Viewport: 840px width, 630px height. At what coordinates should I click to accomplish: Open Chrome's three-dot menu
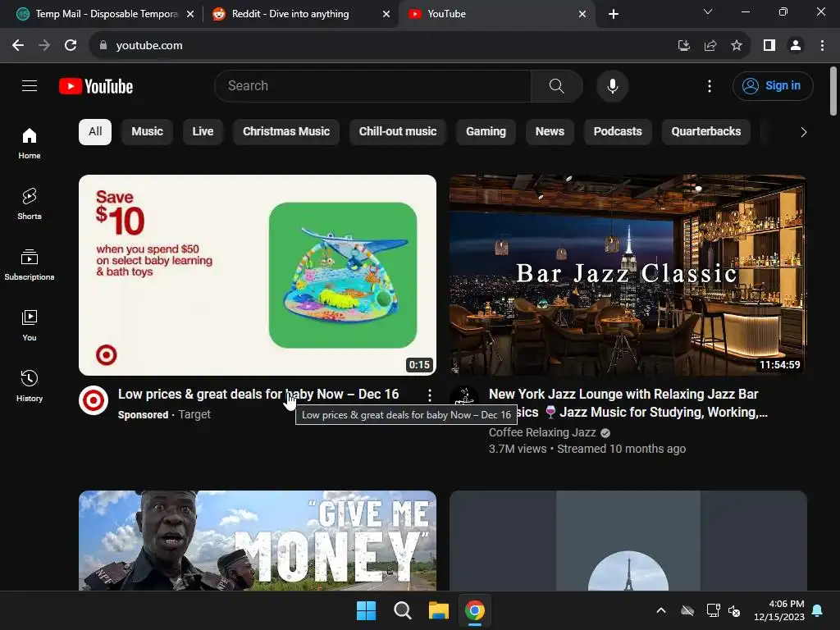click(x=822, y=46)
